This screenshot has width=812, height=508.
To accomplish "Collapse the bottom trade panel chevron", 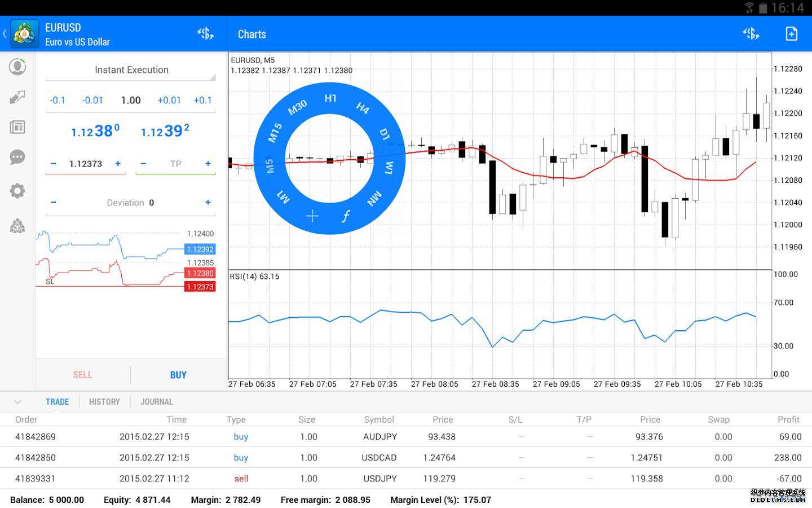I will (x=17, y=402).
